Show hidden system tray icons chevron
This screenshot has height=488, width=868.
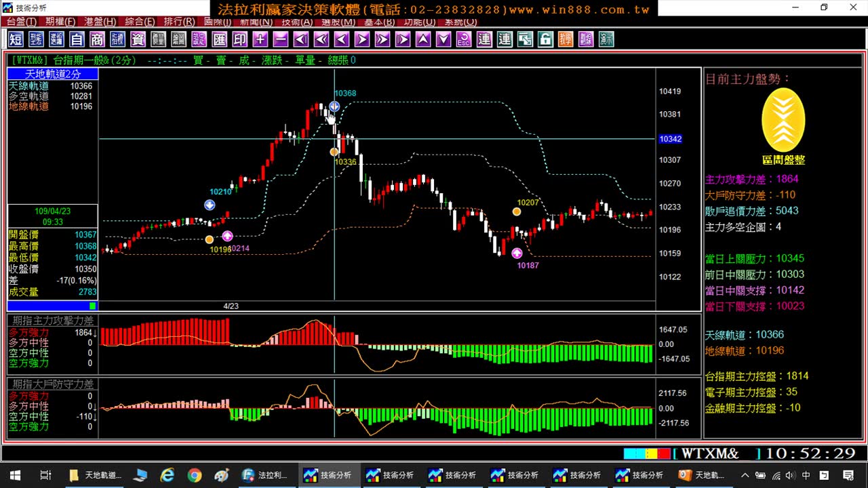click(x=745, y=475)
